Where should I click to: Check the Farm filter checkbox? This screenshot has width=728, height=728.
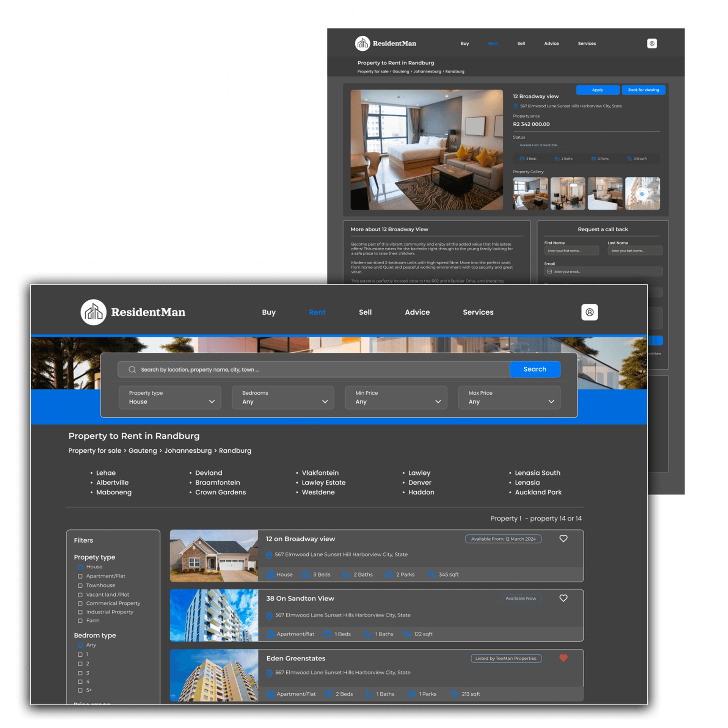click(x=80, y=621)
